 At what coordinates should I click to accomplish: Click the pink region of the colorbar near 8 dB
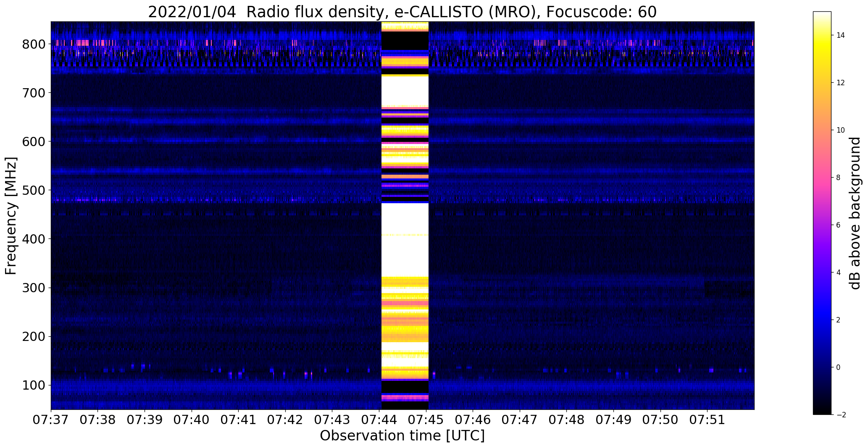[x=822, y=178]
